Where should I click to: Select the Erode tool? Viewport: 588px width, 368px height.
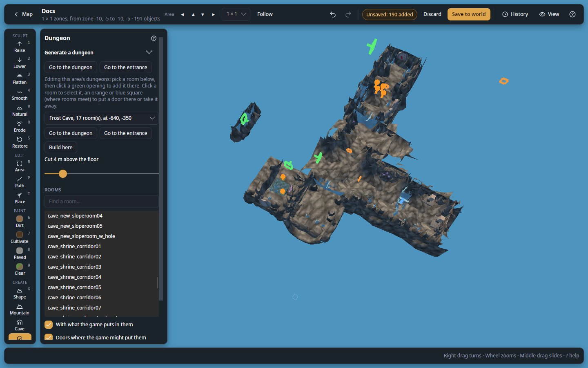pyautogui.click(x=20, y=126)
